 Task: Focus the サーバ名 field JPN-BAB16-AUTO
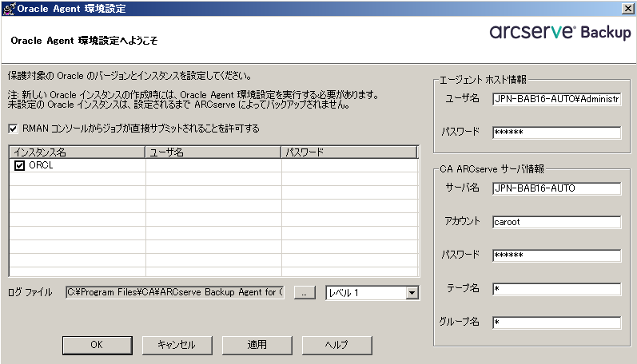[556, 188]
